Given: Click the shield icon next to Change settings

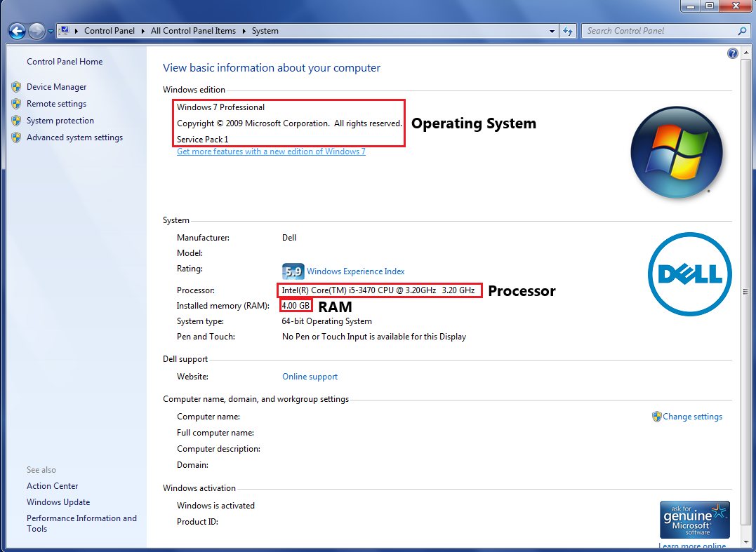Looking at the screenshot, I should pos(657,417).
